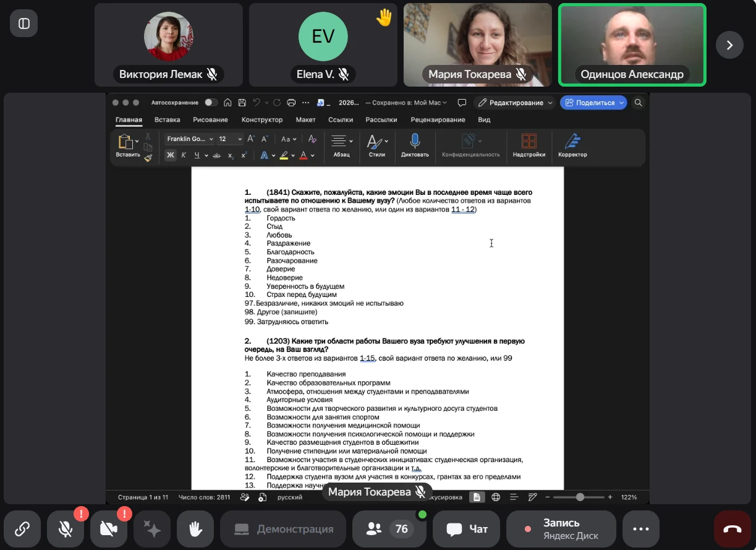Switch to the Вставка ribbon tab
Screen dimensions: 756x550
pos(167,120)
